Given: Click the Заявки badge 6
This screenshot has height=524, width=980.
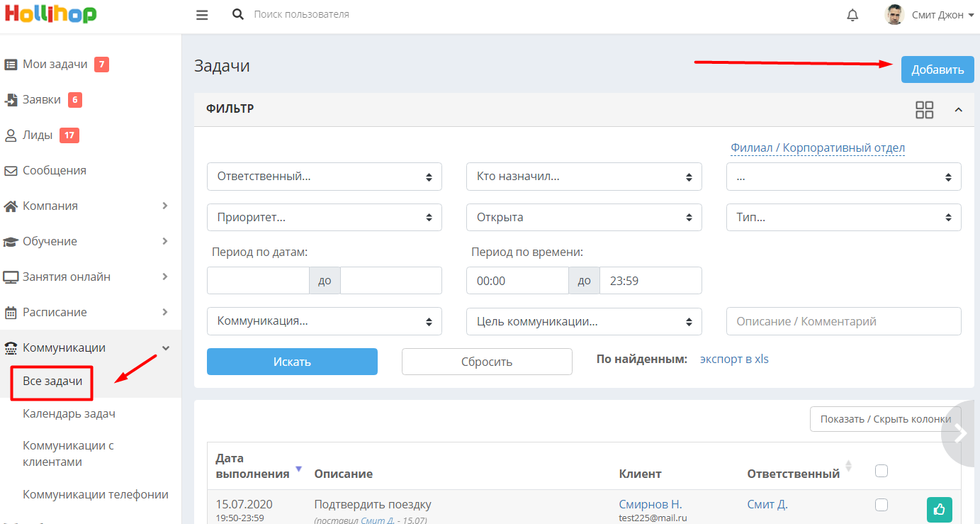Looking at the screenshot, I should [75, 100].
